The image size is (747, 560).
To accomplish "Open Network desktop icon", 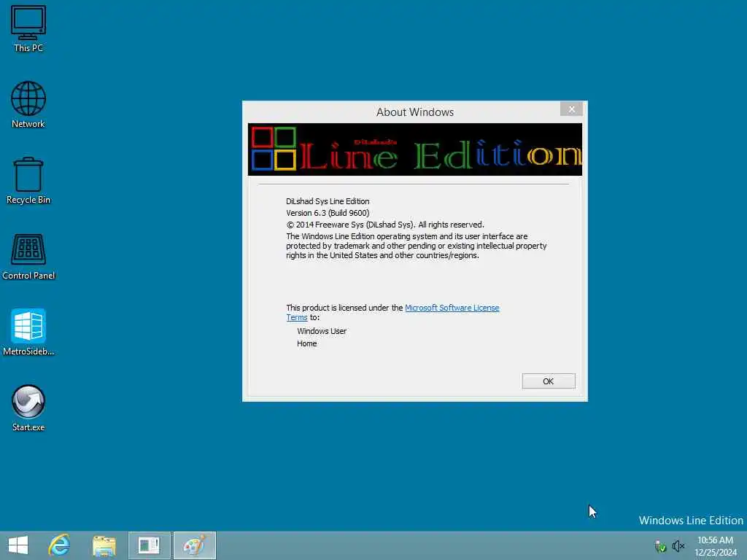I will [28, 104].
